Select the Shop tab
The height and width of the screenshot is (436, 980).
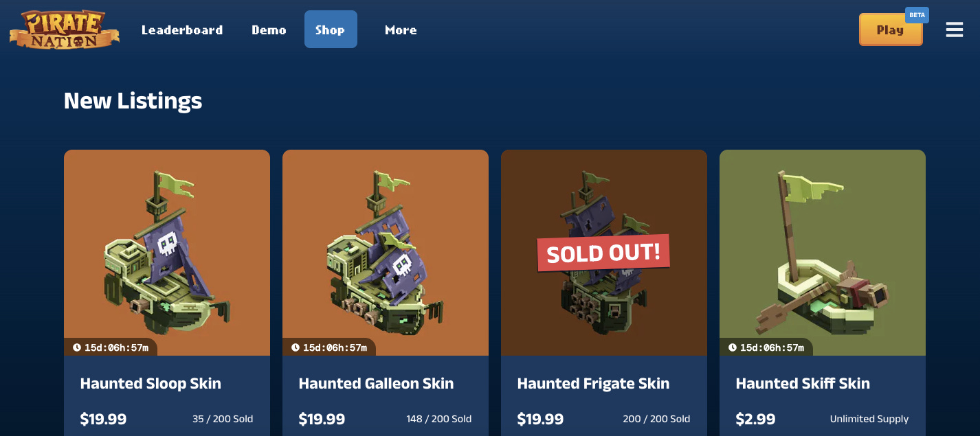[x=331, y=30]
